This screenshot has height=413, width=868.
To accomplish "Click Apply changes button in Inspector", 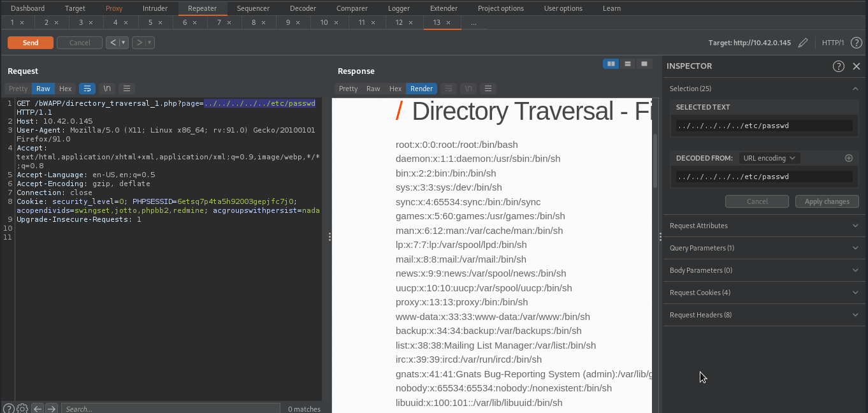I will tap(827, 201).
